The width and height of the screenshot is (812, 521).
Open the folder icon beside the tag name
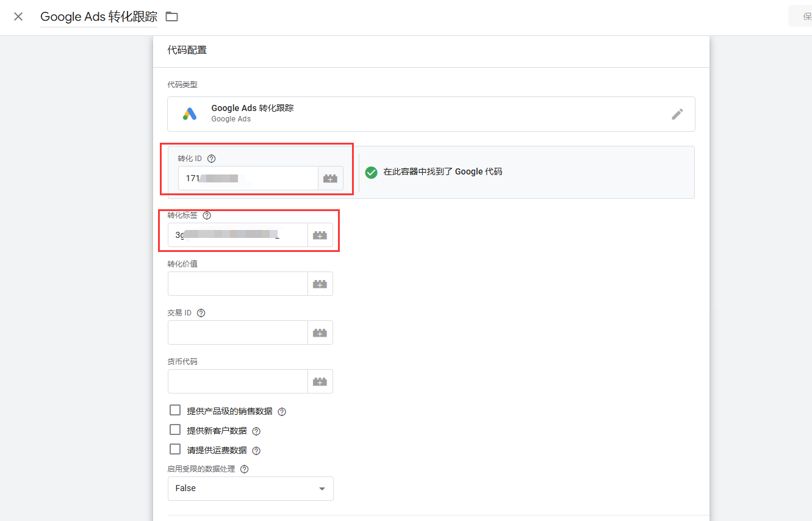(172, 16)
